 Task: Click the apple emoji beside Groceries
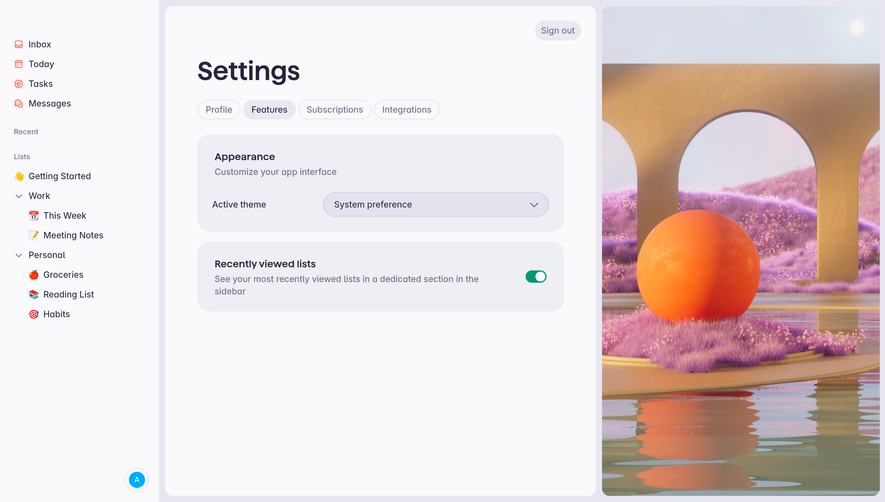tap(34, 275)
